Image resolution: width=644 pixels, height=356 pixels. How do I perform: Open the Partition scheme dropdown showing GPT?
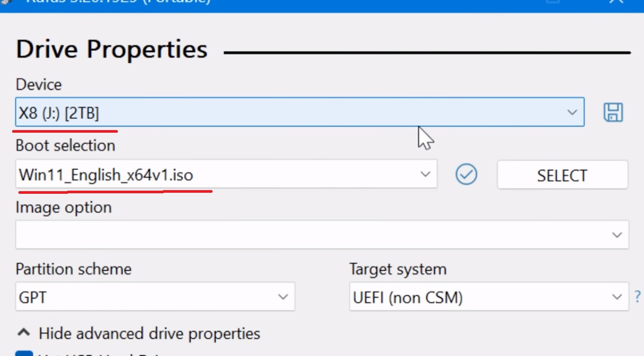tap(282, 296)
